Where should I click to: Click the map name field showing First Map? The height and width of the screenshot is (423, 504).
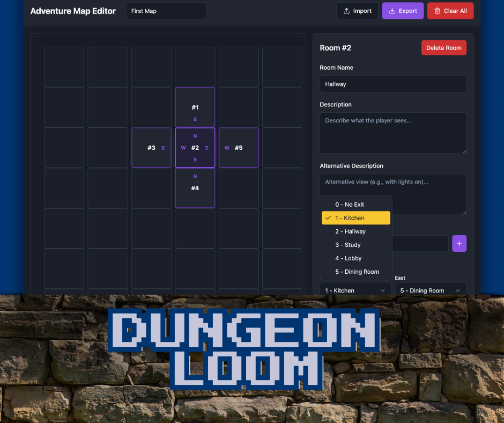[166, 10]
